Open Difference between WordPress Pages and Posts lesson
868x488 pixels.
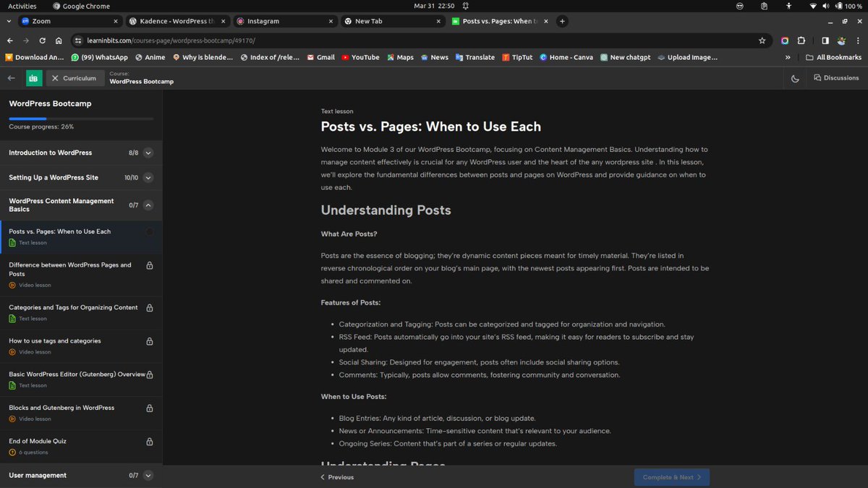pyautogui.click(x=81, y=274)
